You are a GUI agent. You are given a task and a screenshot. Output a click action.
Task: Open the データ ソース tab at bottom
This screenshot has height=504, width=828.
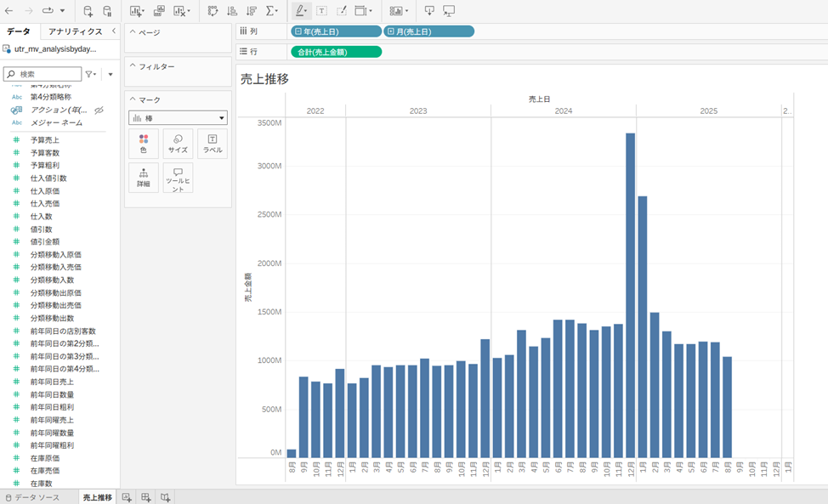33,498
